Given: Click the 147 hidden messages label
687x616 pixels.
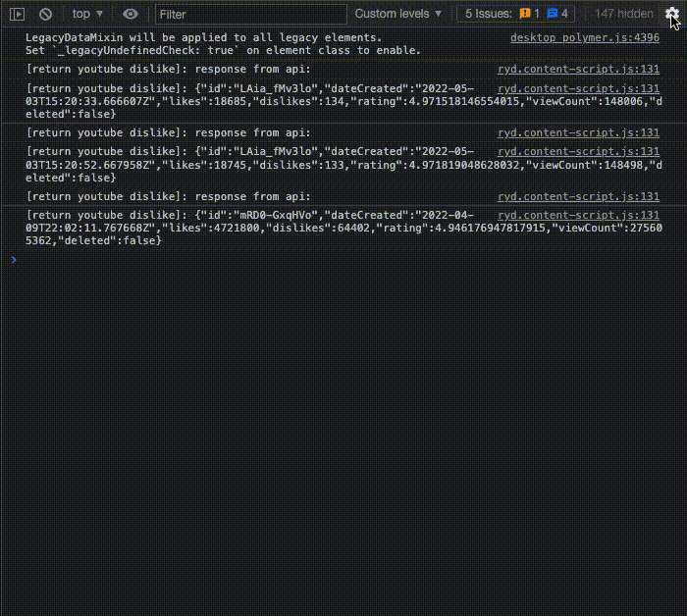Looking at the screenshot, I should point(624,14).
